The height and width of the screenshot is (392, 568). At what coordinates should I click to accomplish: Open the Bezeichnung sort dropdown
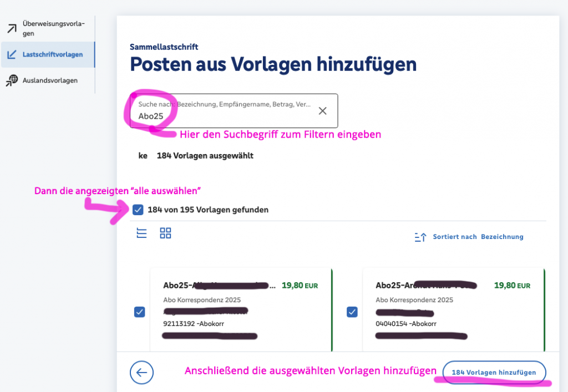pyautogui.click(x=501, y=237)
